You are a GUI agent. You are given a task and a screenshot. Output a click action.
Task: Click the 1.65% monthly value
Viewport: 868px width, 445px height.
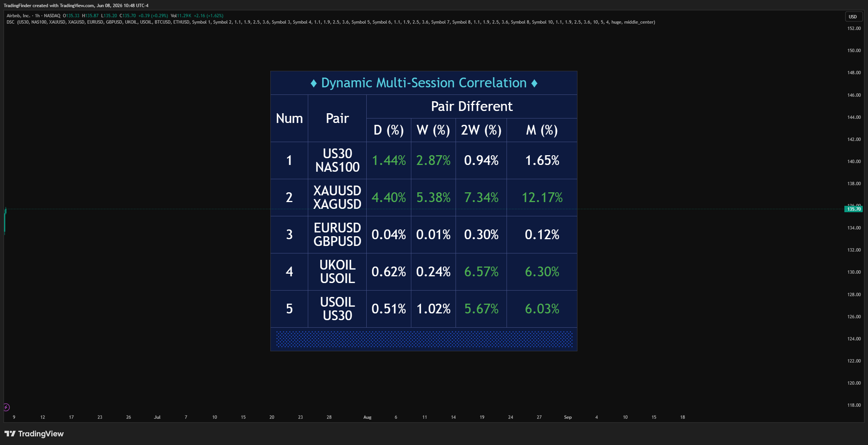[x=542, y=160]
